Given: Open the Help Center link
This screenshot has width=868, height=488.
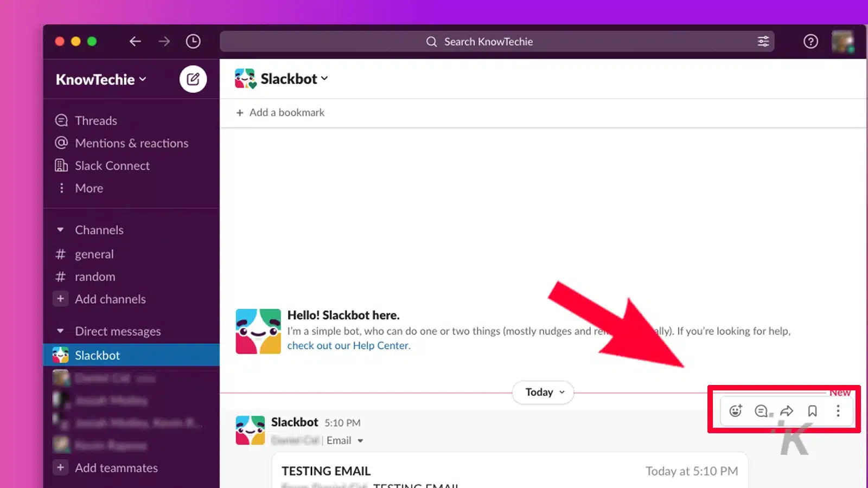Looking at the screenshot, I should tap(348, 345).
